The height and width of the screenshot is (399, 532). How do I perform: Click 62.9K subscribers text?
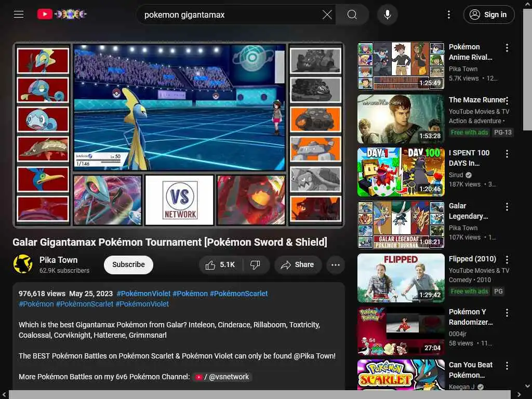[64, 270]
